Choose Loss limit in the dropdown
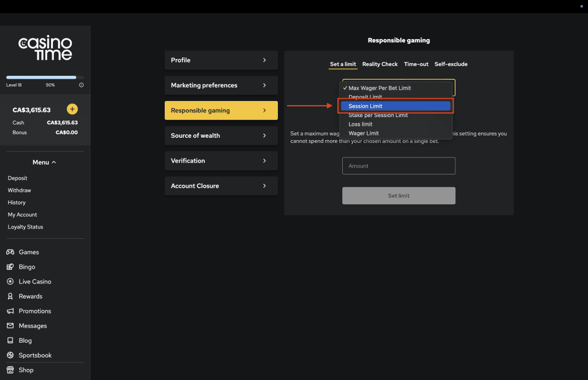 click(x=396, y=124)
